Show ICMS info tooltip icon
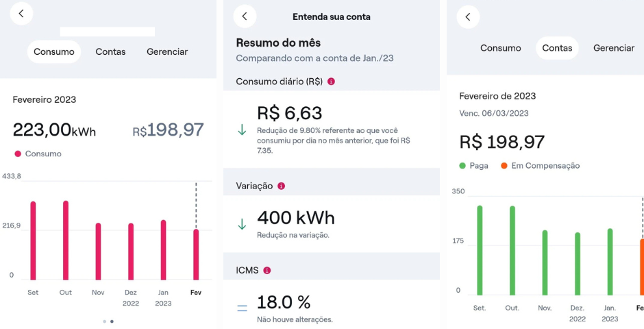Viewport: 644px width, 329px height. [x=267, y=271]
